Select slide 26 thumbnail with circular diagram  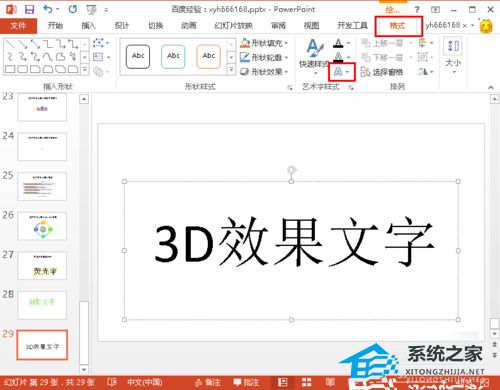(x=42, y=226)
